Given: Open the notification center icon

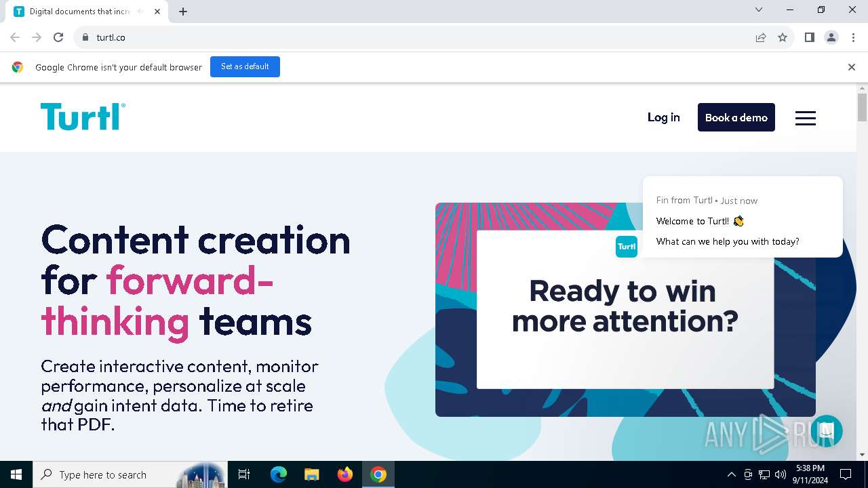Looking at the screenshot, I should pos(846,474).
